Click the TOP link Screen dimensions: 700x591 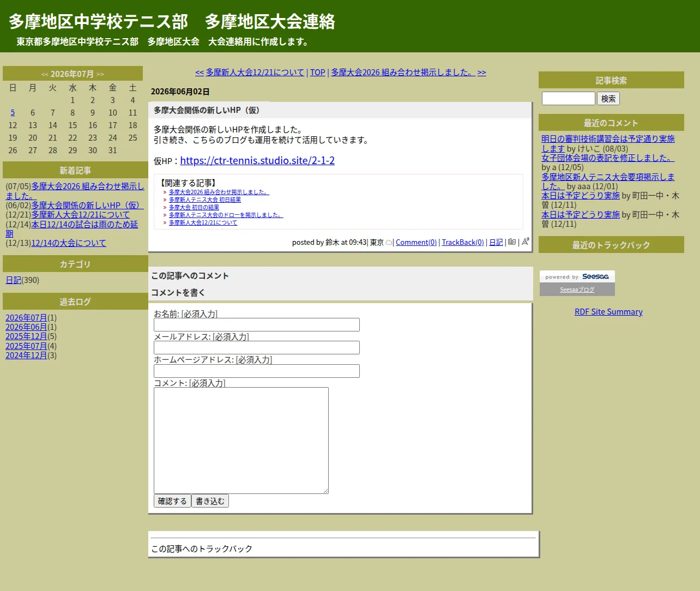[x=318, y=73]
